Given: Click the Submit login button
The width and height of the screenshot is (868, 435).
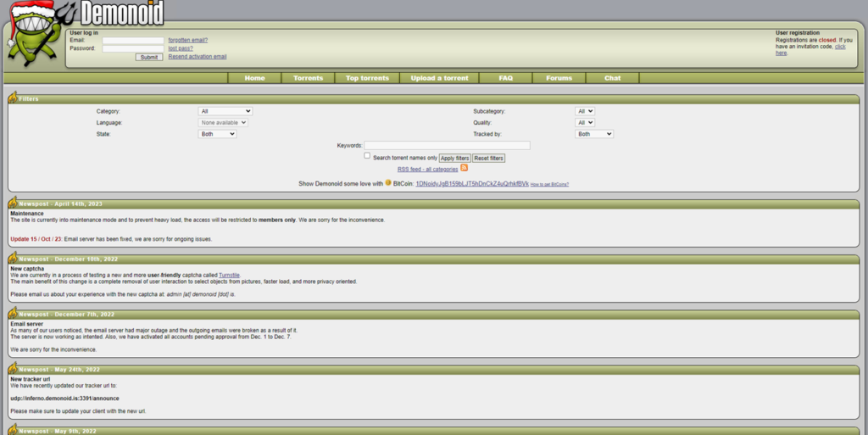Looking at the screenshot, I should tap(149, 57).
